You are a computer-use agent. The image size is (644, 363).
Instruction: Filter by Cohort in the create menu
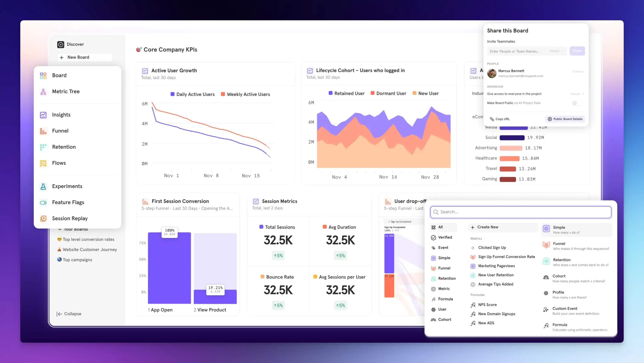click(x=445, y=319)
